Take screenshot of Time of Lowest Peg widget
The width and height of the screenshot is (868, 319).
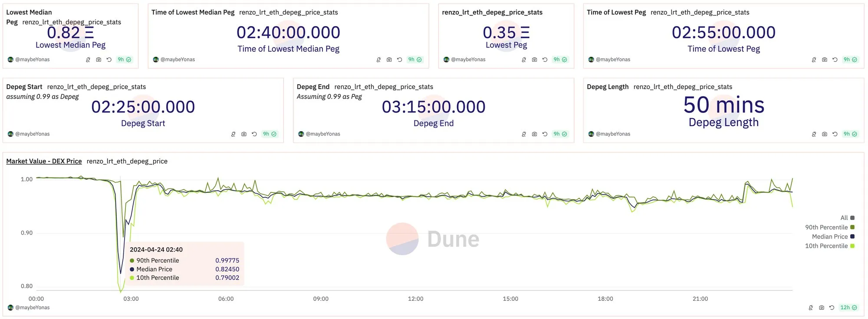[x=825, y=60]
